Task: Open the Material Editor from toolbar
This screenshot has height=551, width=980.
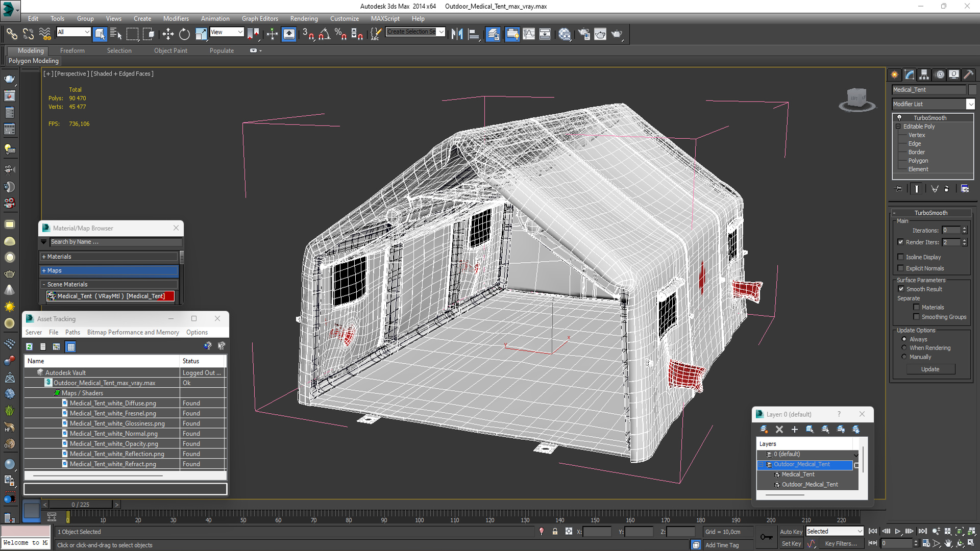Action: coord(565,34)
